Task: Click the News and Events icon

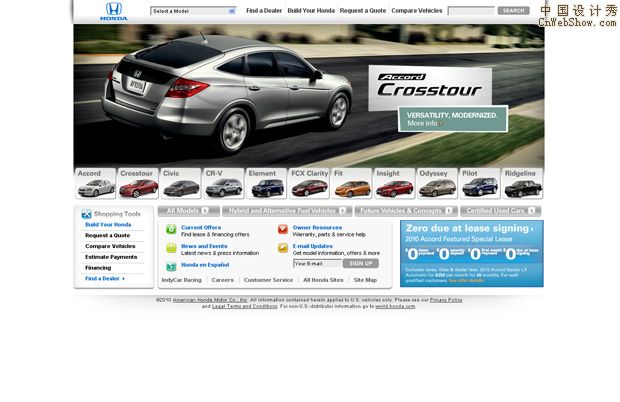Action: [x=171, y=248]
